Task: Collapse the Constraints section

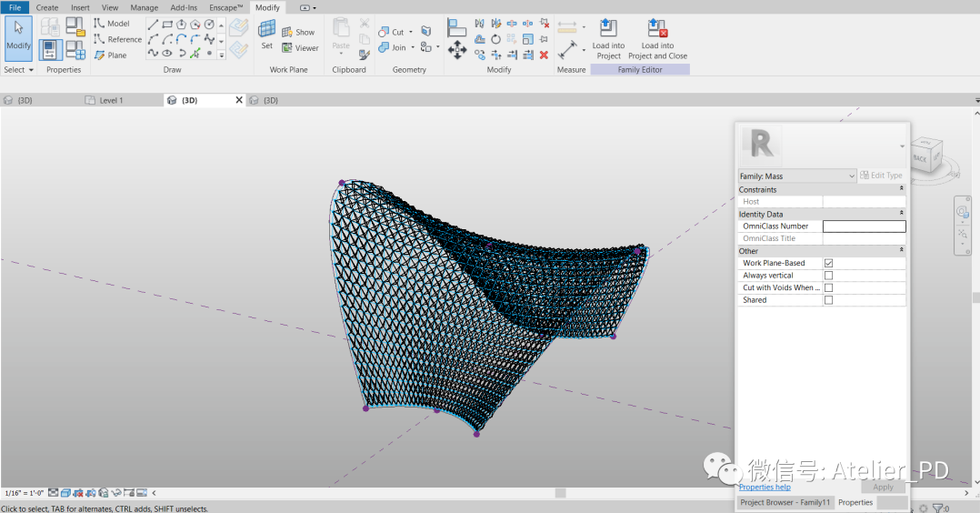Action: click(901, 189)
